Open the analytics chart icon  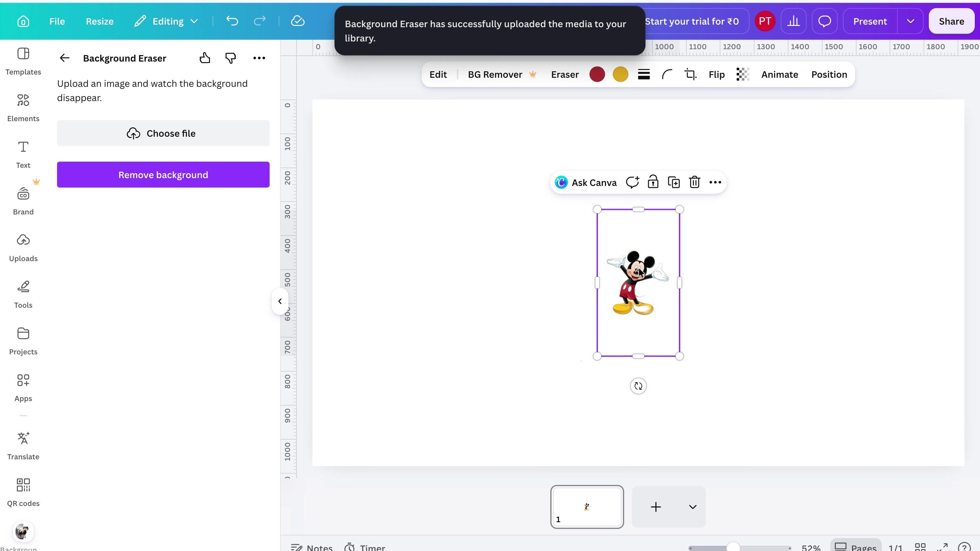[x=793, y=21]
